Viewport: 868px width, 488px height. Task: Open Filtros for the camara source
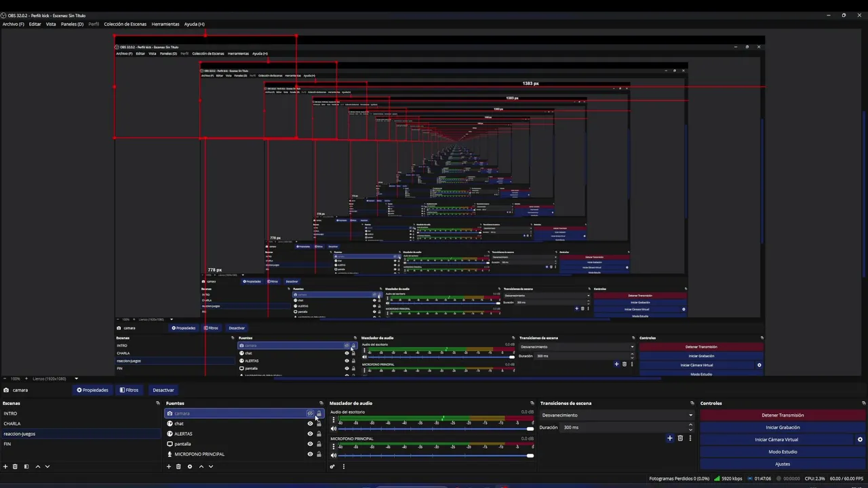tap(129, 390)
